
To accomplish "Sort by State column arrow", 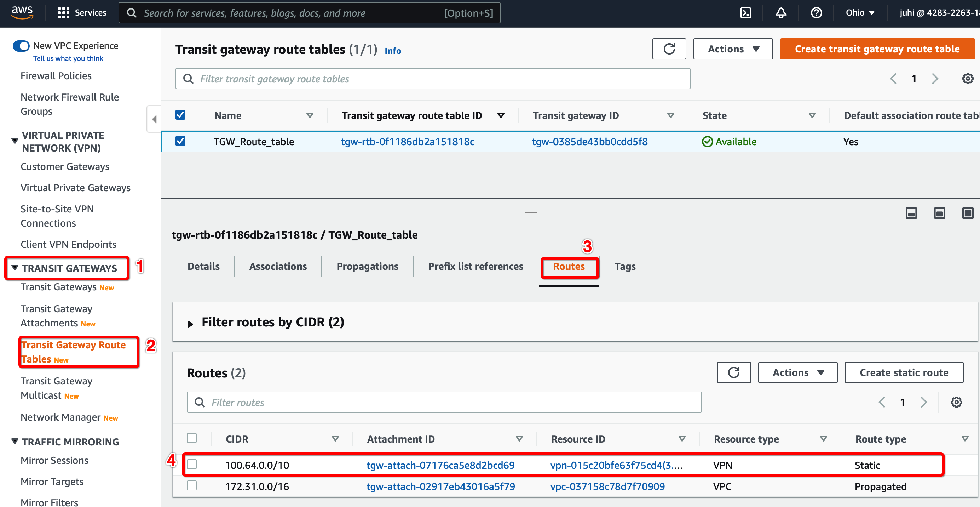I will (x=812, y=115).
